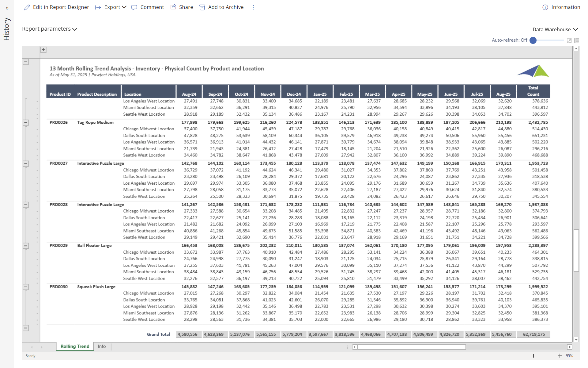Click the Add to Archive icon
Image resolution: width=588 pixels, height=368 pixels.
[202, 7]
